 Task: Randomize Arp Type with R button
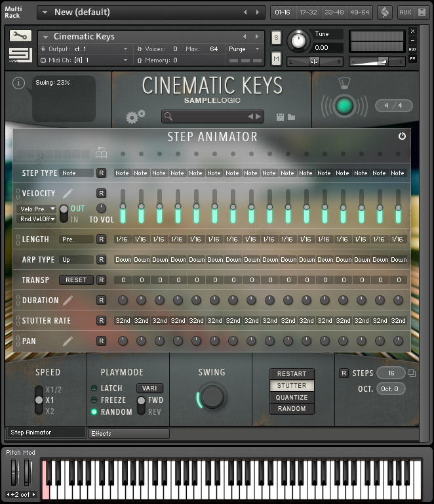(101, 259)
